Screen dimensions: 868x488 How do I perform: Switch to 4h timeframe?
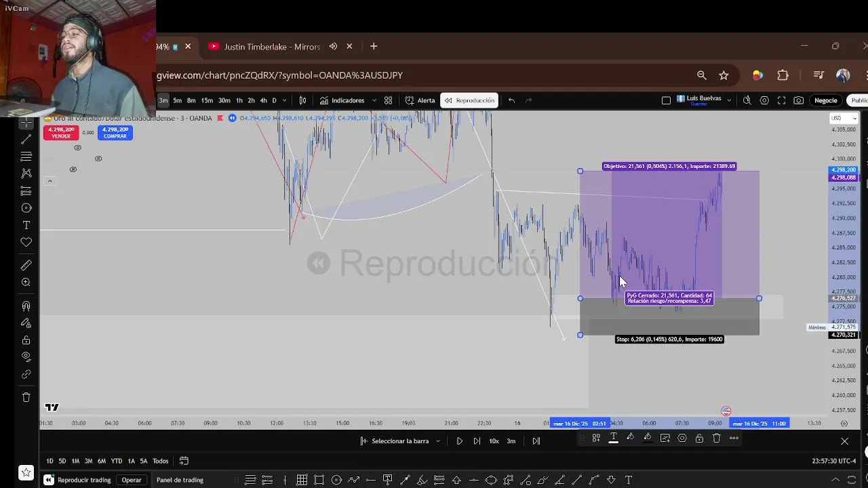(263, 100)
